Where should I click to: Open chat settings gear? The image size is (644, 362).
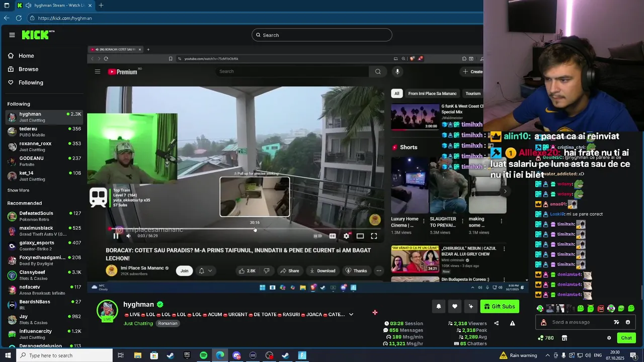(609, 338)
